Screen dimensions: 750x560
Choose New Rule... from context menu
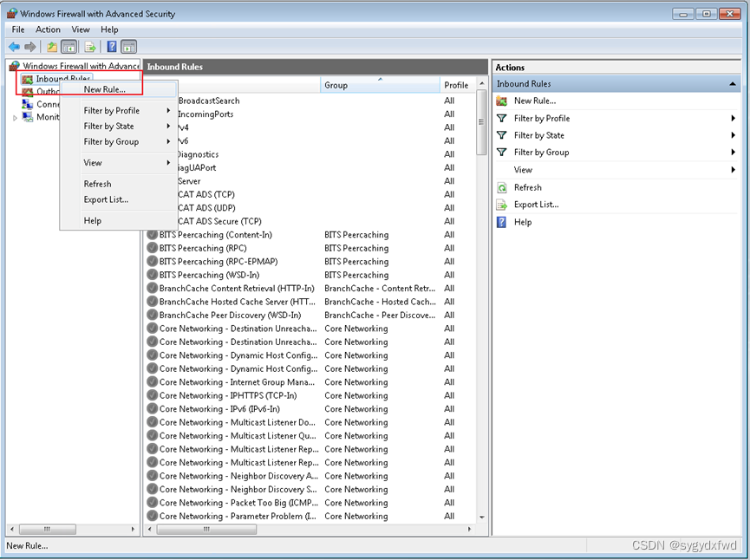point(119,89)
